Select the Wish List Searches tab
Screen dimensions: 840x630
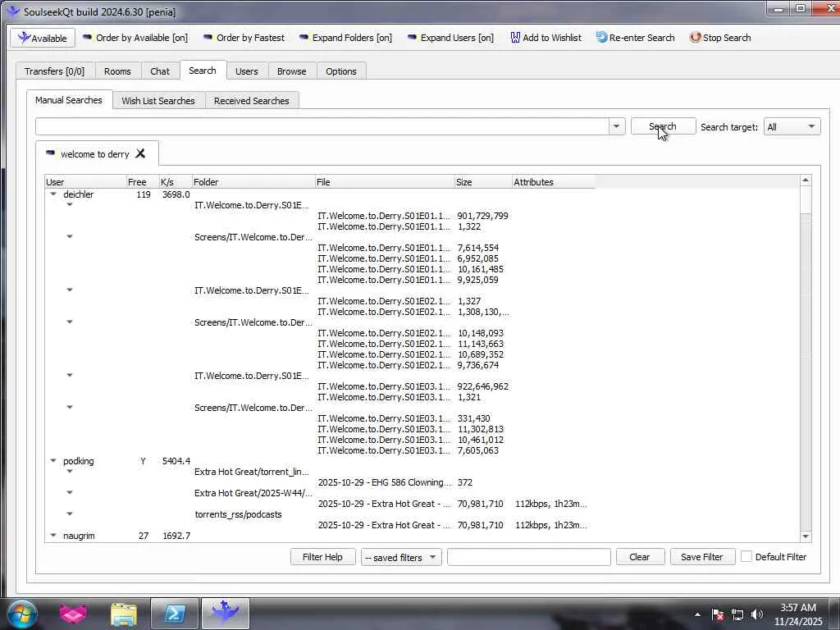158,101
